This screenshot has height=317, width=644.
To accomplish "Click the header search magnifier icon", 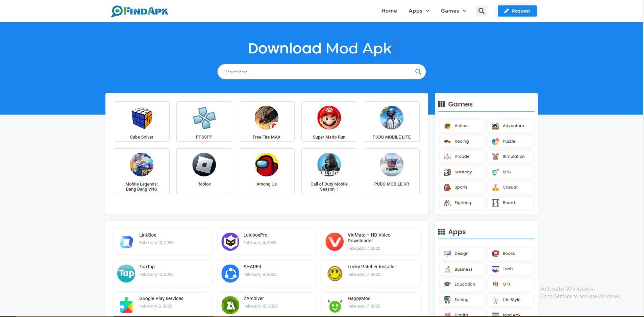I will [481, 11].
